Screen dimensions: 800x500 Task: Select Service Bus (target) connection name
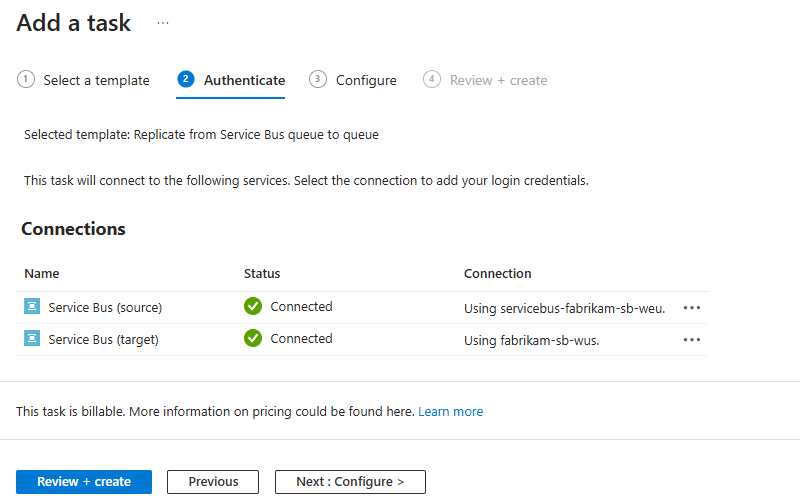coord(103,339)
